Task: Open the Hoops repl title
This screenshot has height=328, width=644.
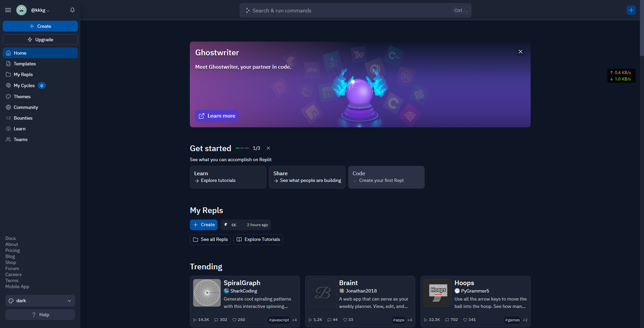Action: click(x=464, y=283)
